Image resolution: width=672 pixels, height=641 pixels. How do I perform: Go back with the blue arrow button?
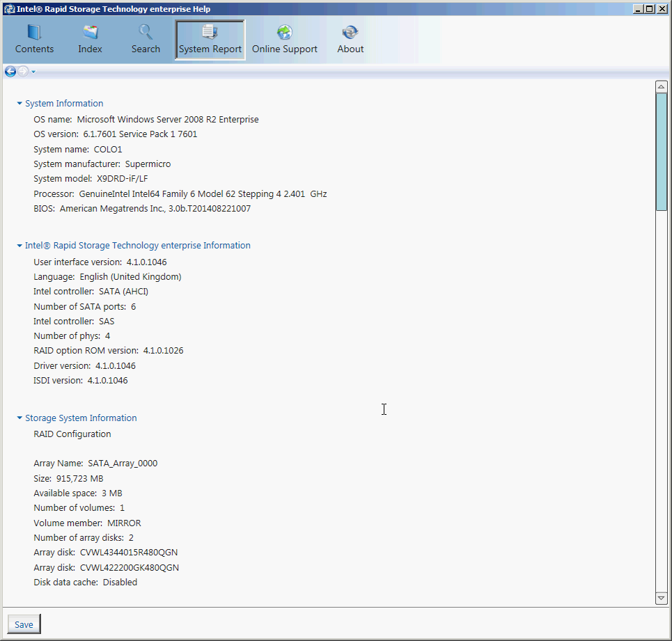[x=10, y=72]
